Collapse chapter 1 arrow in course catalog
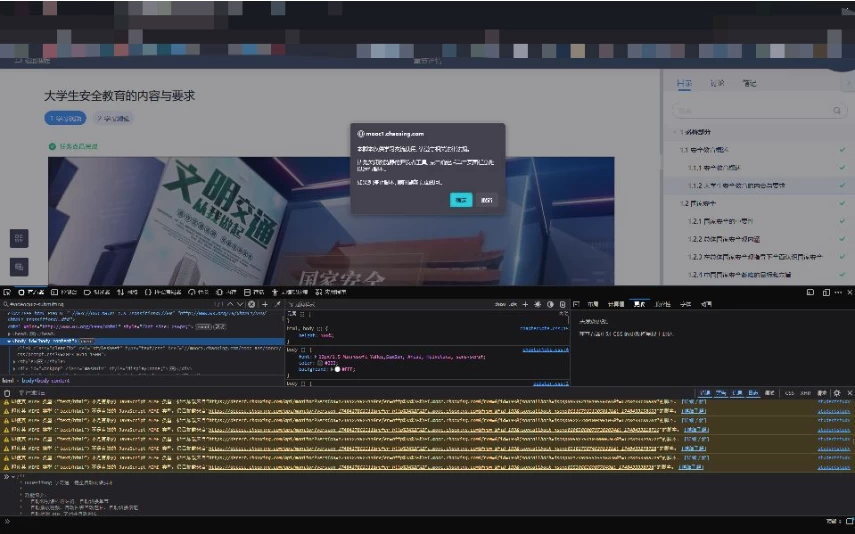This screenshot has width=855, height=534. click(675, 132)
